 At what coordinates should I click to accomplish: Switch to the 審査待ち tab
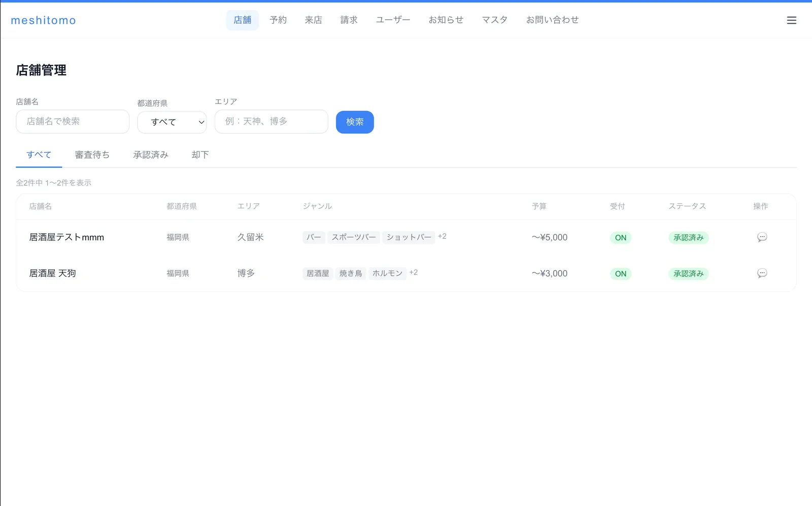[92, 155]
